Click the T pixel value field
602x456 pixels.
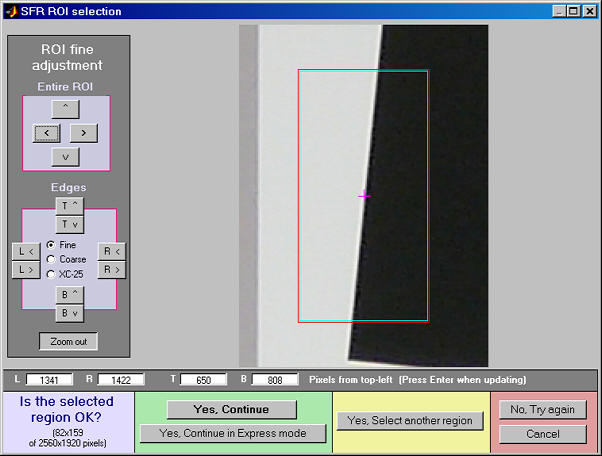(203, 380)
